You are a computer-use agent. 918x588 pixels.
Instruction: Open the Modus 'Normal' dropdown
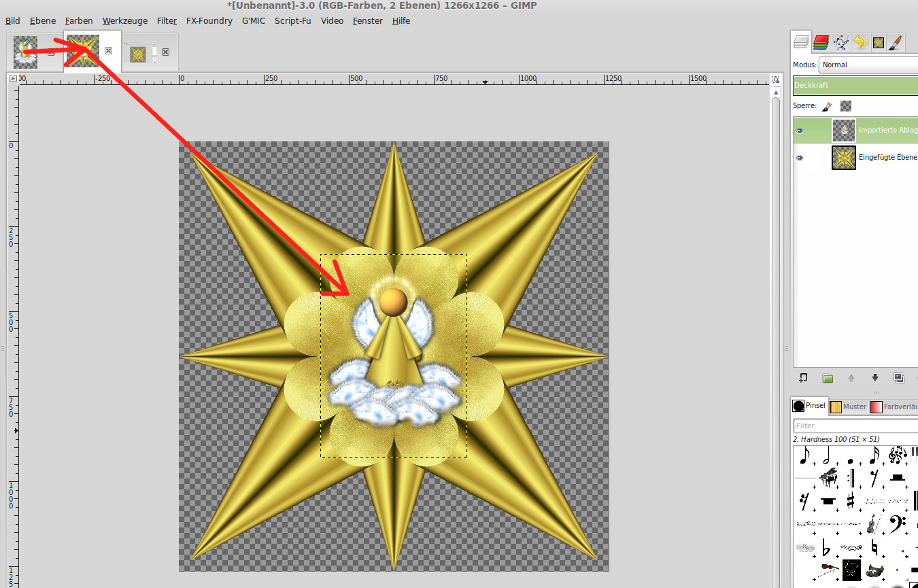[x=868, y=65]
